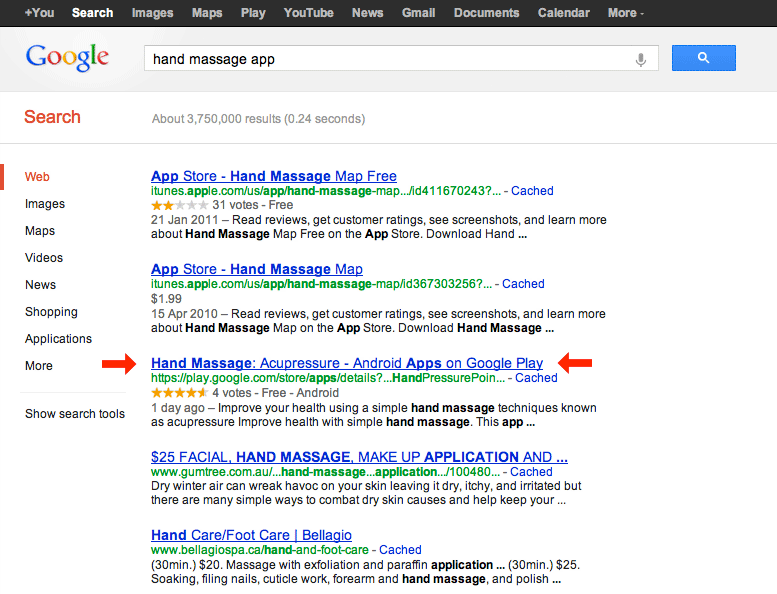Open Hand Care/Foot Care Bellagio result
Screen dimensions: 777x594
click(251, 535)
